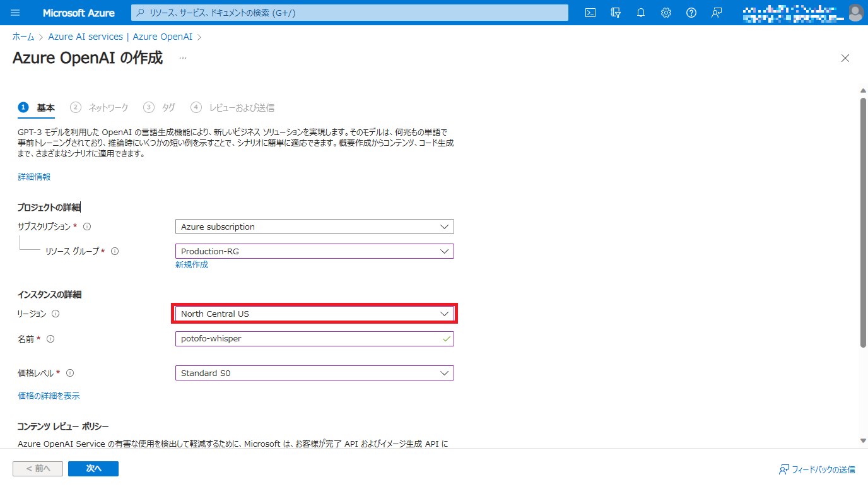Viewport: 868px width, 489px height.
Task: Open the portal hamburger menu
Action: pyautogui.click(x=15, y=13)
